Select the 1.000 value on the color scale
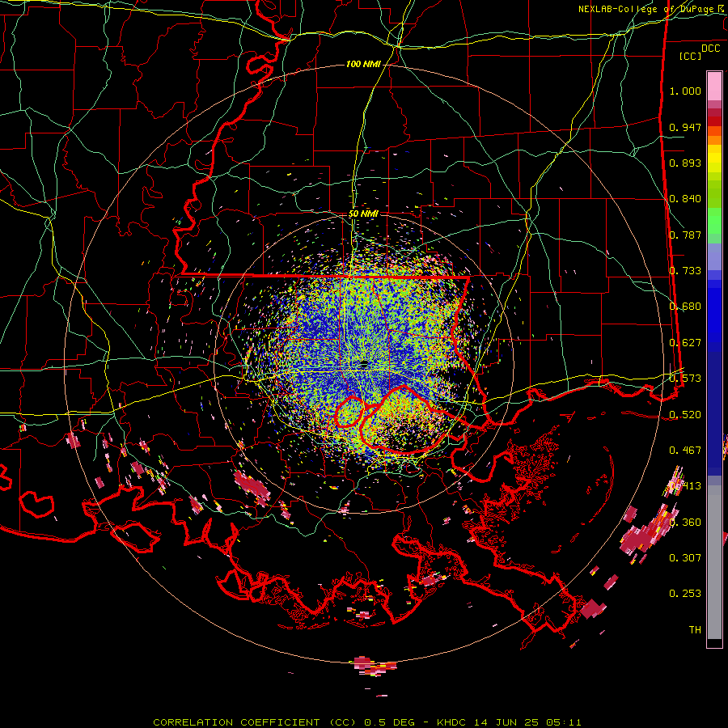728x728 pixels. [x=685, y=91]
